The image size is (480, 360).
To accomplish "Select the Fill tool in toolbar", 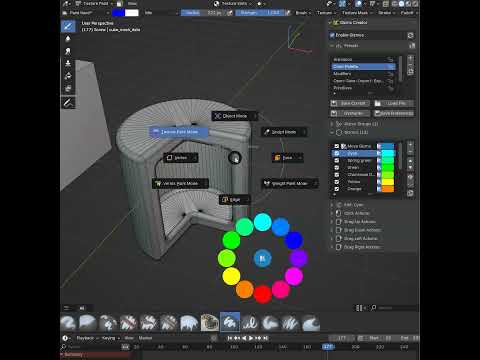I will click(68, 76).
